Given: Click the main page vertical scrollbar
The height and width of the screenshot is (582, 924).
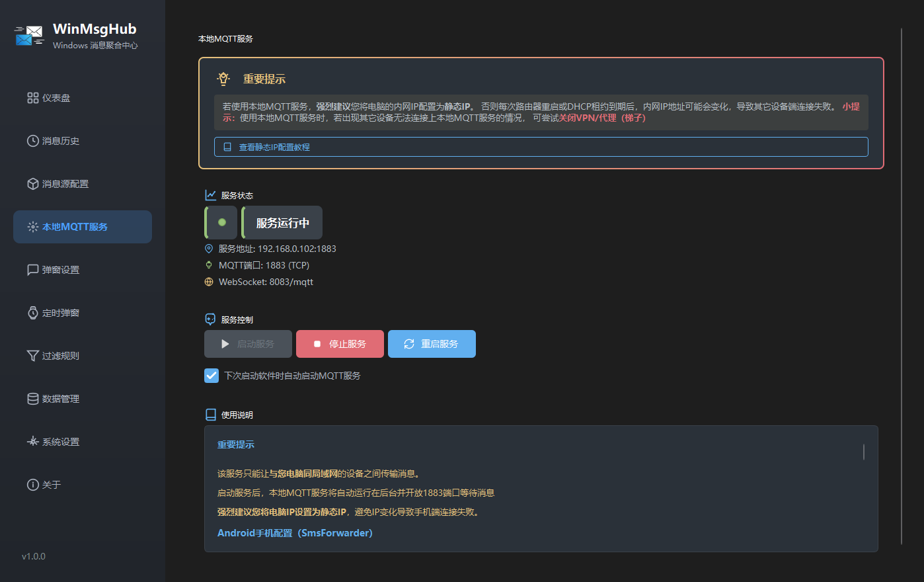Looking at the screenshot, I should pyautogui.click(x=901, y=286).
